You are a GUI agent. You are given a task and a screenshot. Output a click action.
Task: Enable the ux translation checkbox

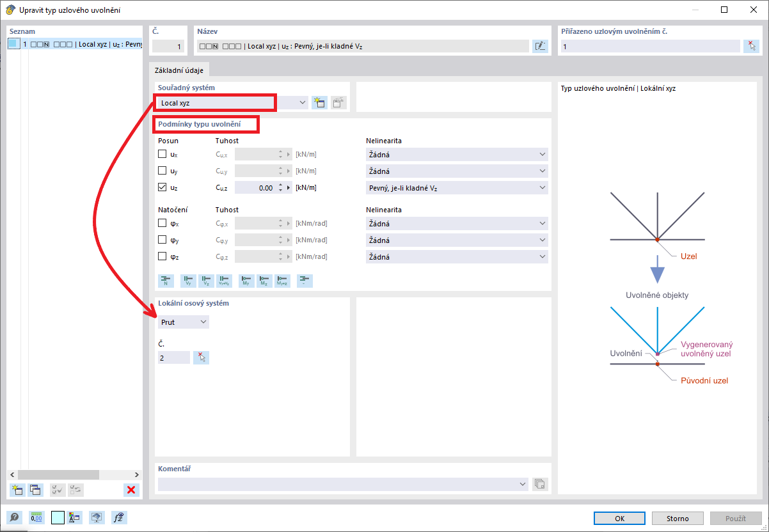click(x=163, y=154)
